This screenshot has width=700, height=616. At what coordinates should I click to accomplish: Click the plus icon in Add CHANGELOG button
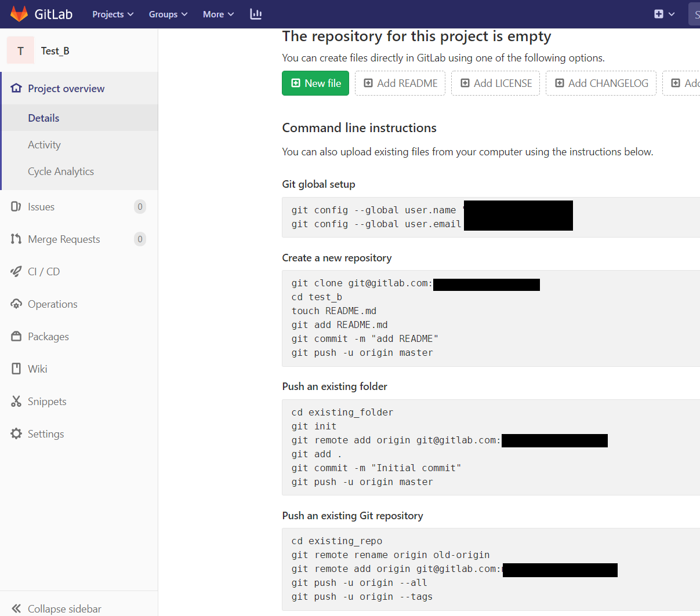560,83
